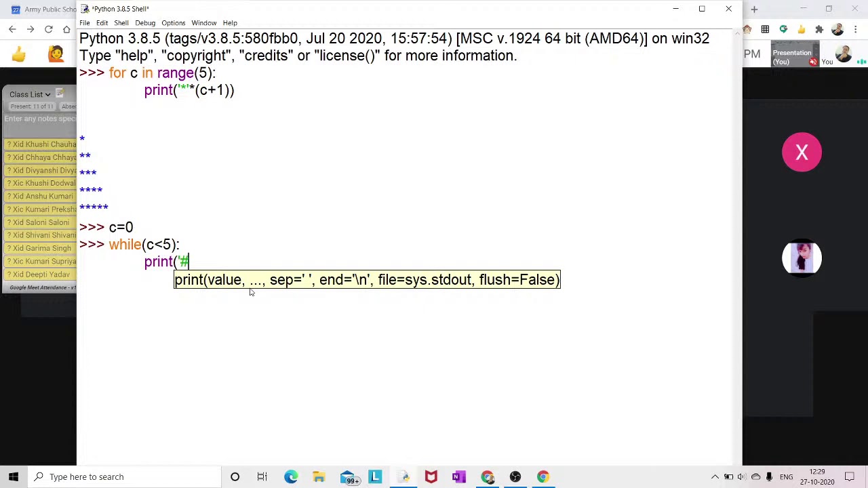
Task: Open the Debug menu
Action: (145, 23)
